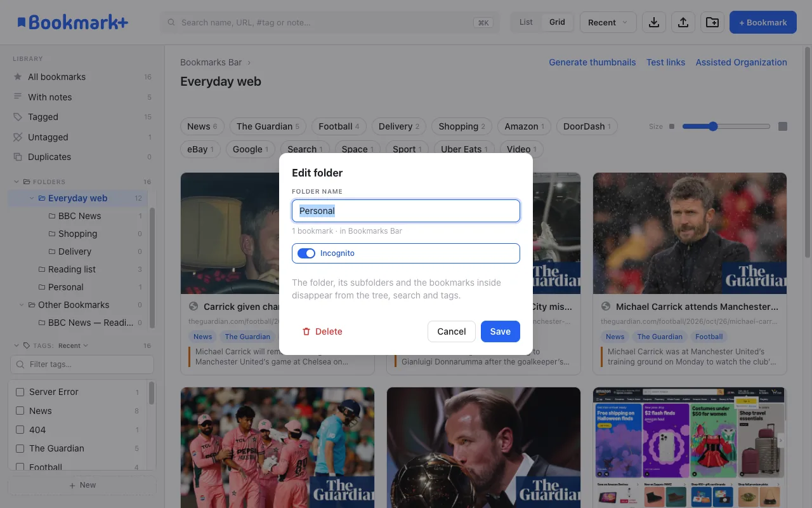The height and width of the screenshot is (508, 812).
Task: Open the Duplicates view
Action: (x=82, y=157)
